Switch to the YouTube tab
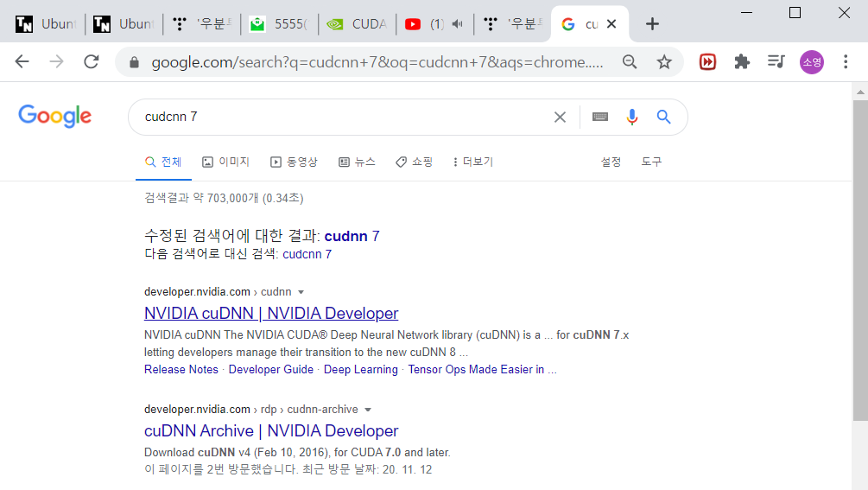 coord(425,24)
